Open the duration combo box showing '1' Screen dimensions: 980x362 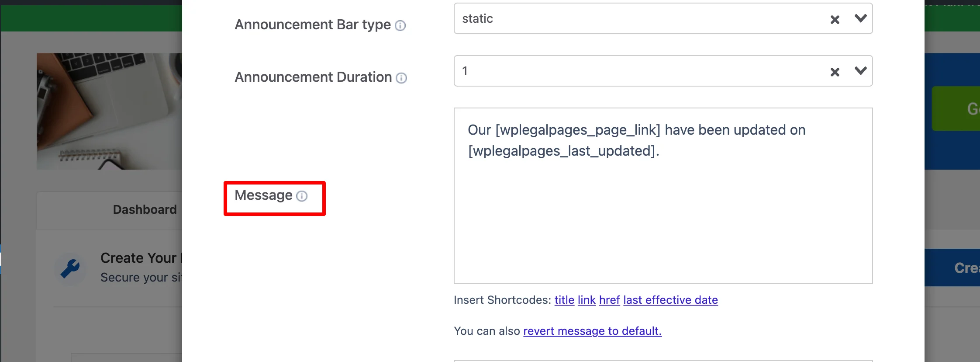click(638, 71)
